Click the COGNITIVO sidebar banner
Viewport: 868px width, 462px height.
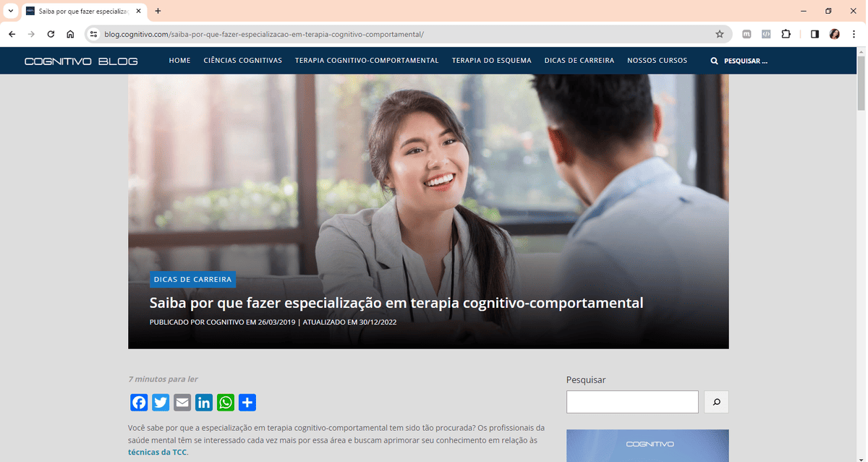647,445
